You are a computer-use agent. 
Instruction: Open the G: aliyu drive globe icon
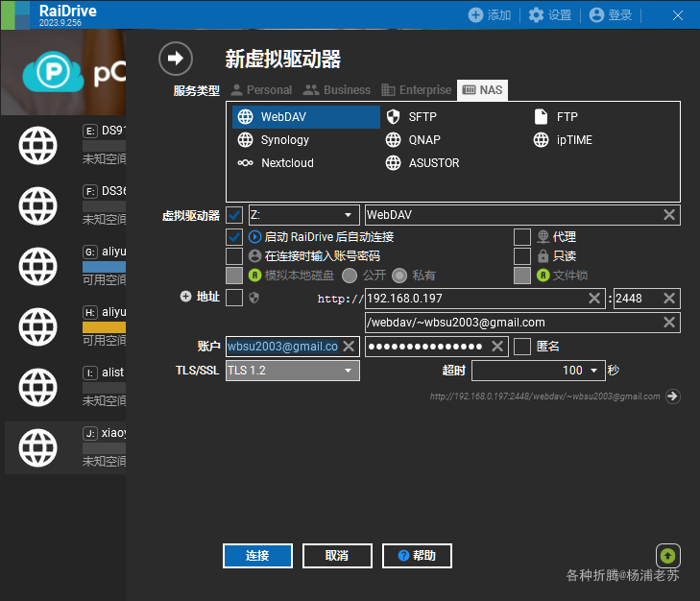[38, 267]
